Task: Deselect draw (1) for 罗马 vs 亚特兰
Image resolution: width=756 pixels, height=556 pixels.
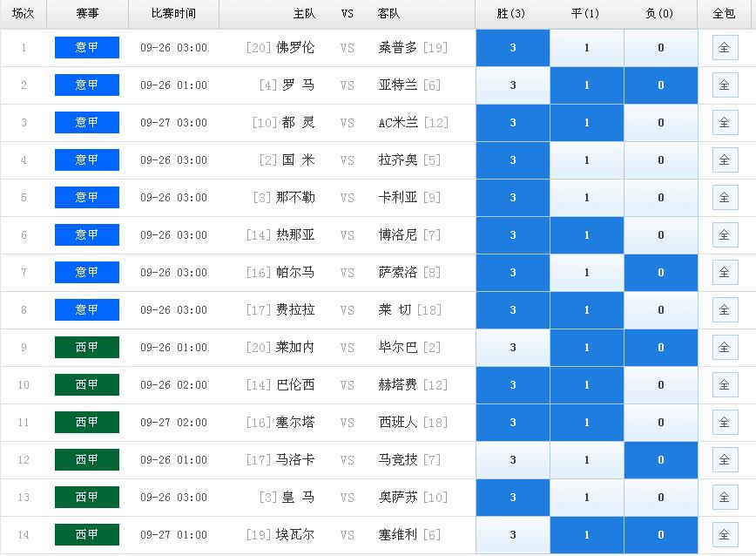Action: click(x=587, y=85)
